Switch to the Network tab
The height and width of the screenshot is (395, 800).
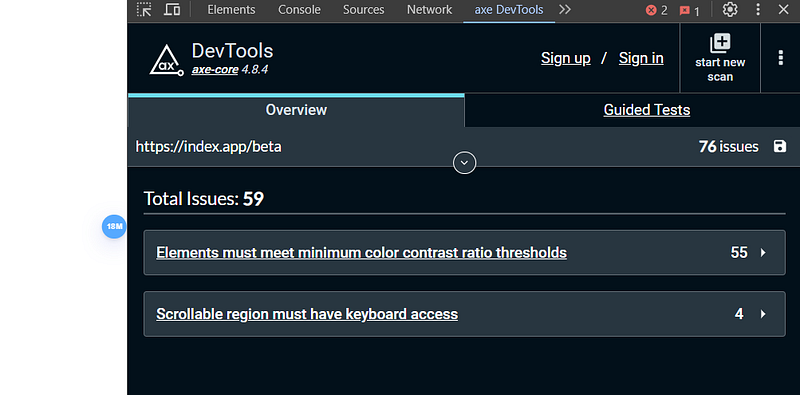(430, 10)
